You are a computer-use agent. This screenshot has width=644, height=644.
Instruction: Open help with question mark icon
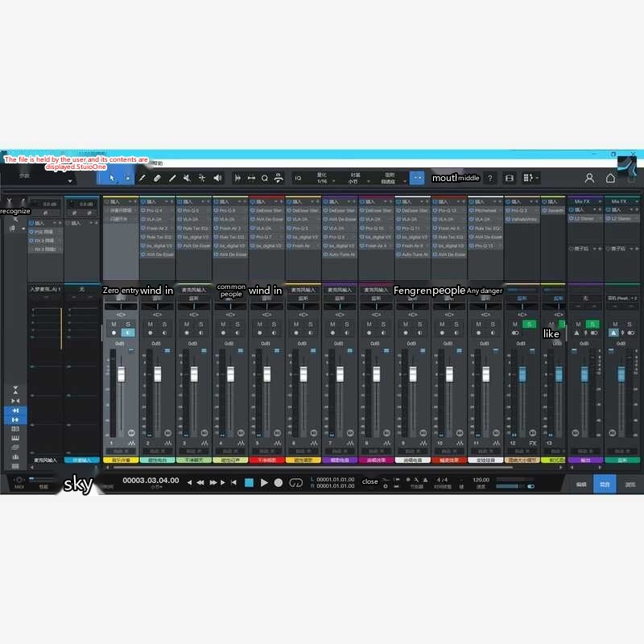click(x=490, y=178)
